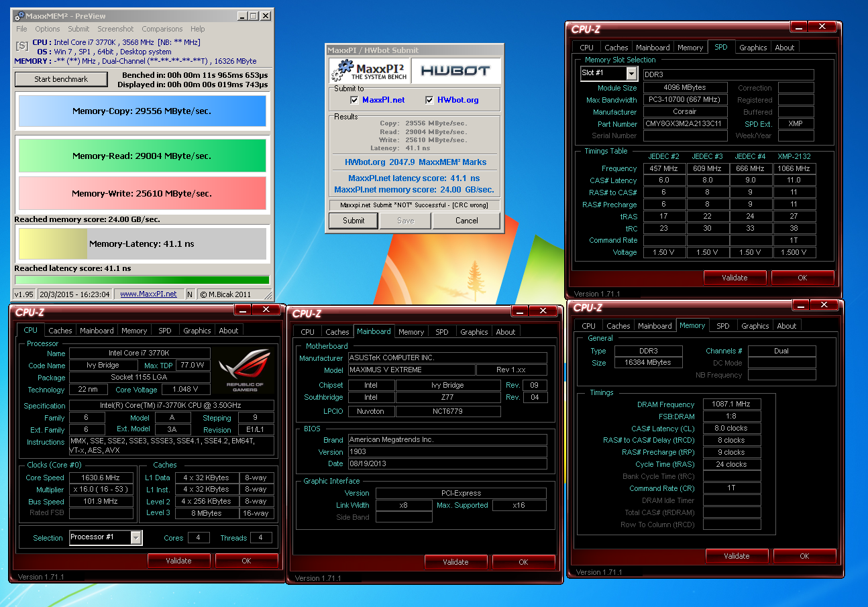Click the [S] system icon in MaxxMEM²
The width and height of the screenshot is (868, 607).
coord(22,46)
